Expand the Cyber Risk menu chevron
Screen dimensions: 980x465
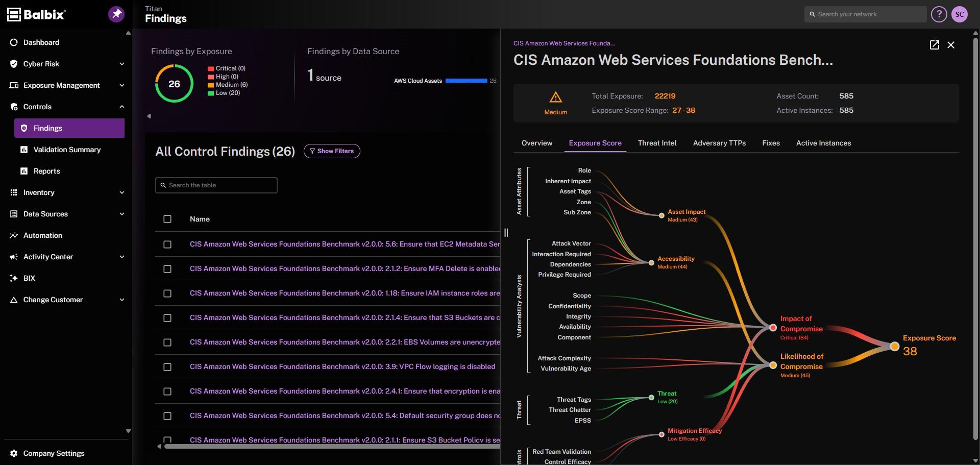[121, 64]
